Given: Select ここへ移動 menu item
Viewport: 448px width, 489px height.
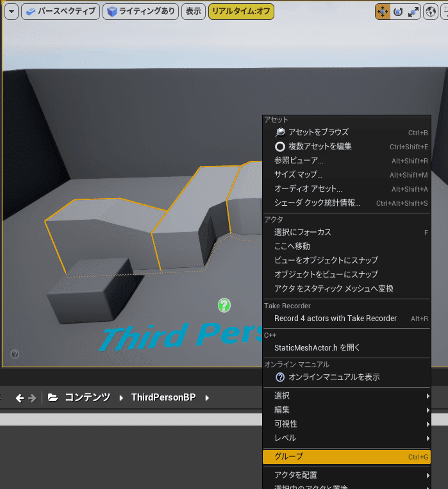Looking at the screenshot, I should 347,246.
